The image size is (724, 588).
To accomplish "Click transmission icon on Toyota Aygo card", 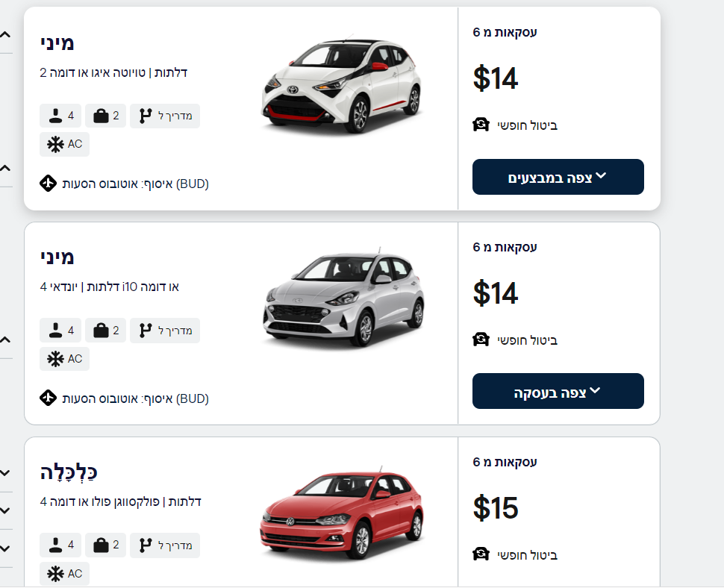I will 146,116.
